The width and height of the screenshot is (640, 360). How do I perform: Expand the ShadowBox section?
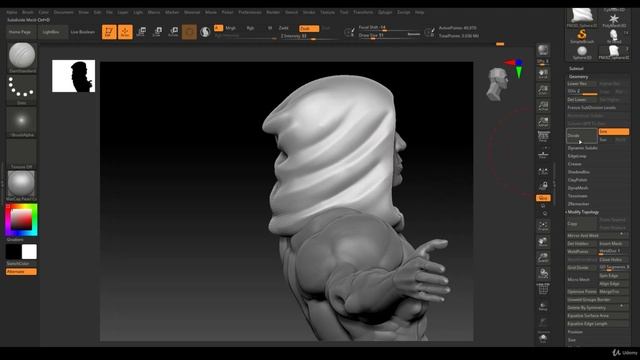point(578,172)
